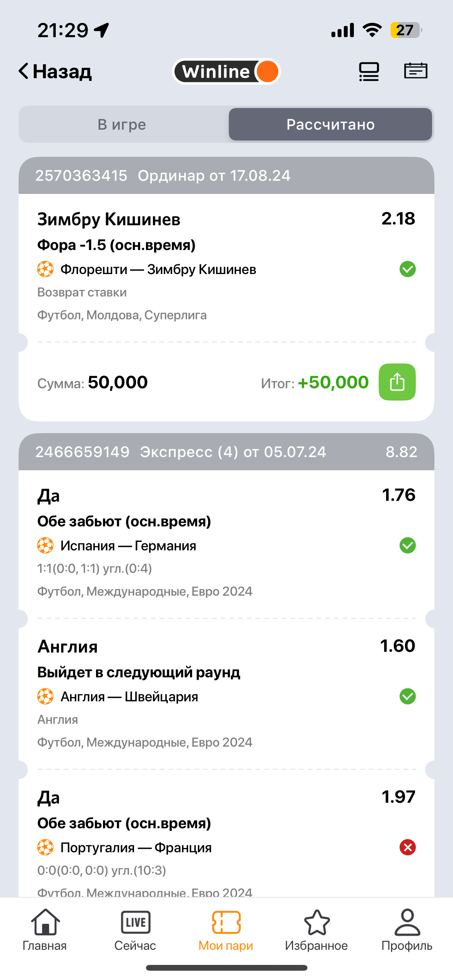Open the Португалия — Франция match
Image resolution: width=453 pixels, height=980 pixels.
(136, 848)
